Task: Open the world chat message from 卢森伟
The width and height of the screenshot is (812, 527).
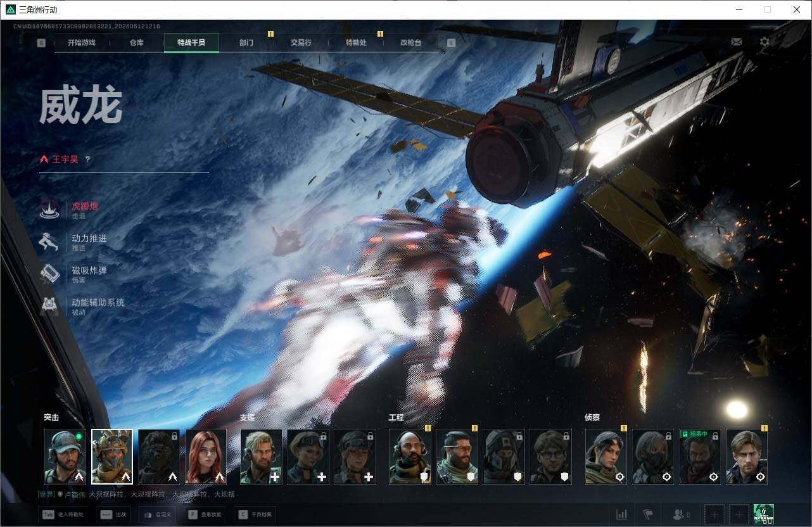Action: coord(137,494)
